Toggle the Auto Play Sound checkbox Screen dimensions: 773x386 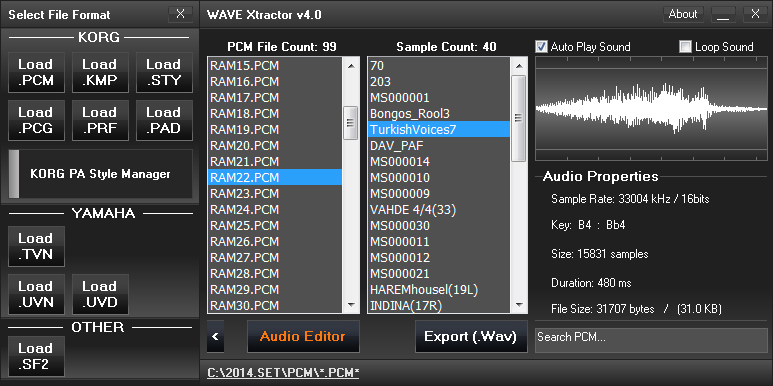541,47
